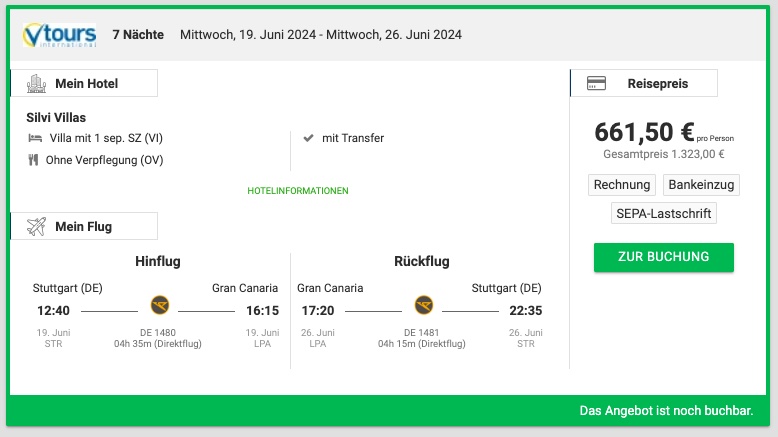778x437 pixels.
Task: Click the outbound arrival time 16:15
Action: [x=262, y=311]
